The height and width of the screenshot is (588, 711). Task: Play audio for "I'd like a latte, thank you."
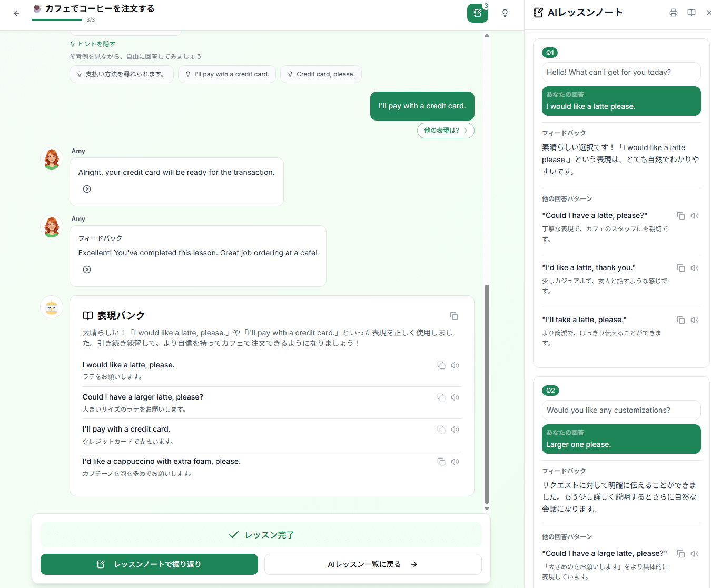[695, 268]
